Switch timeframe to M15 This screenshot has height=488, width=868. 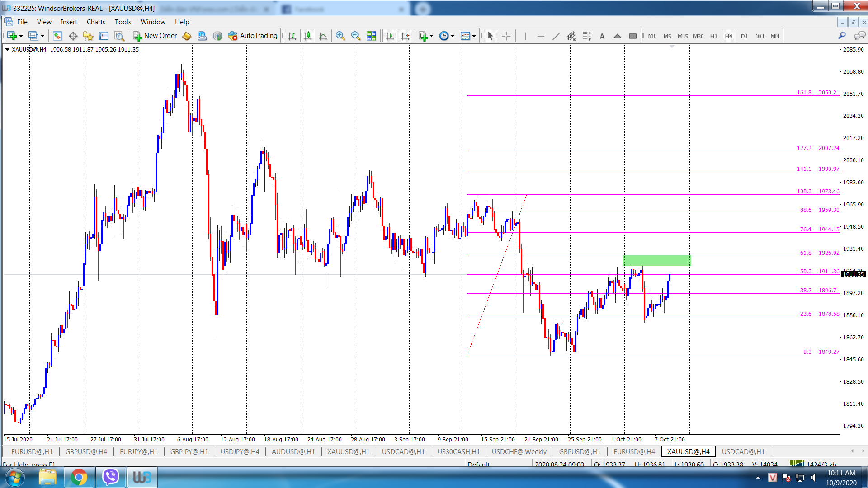pyautogui.click(x=683, y=36)
